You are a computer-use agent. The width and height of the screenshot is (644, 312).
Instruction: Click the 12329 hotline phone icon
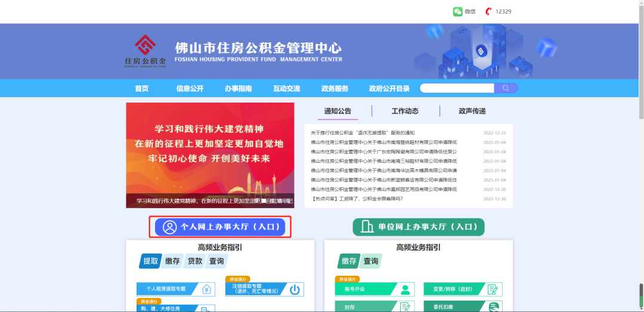[x=489, y=11]
